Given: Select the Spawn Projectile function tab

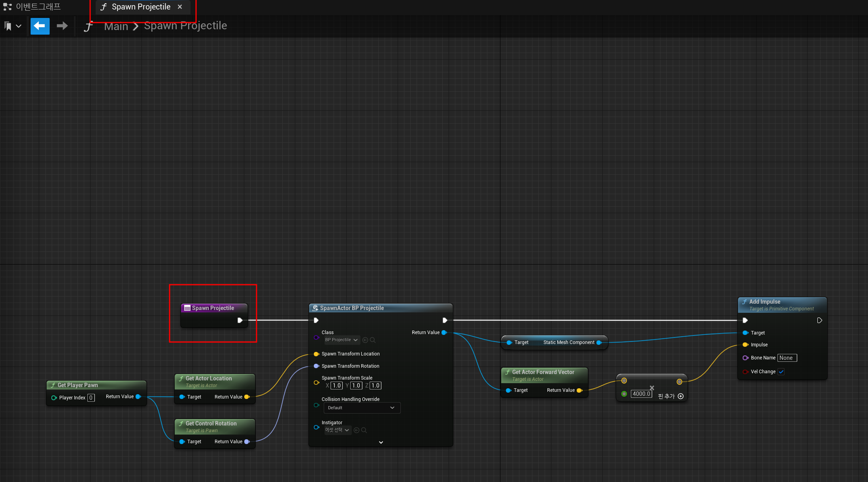Looking at the screenshot, I should [141, 7].
